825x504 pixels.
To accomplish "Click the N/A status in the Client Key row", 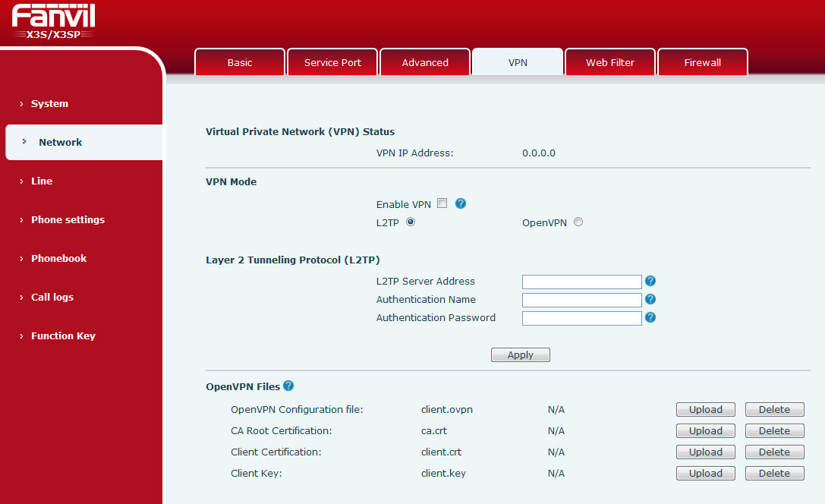I will [x=556, y=474].
